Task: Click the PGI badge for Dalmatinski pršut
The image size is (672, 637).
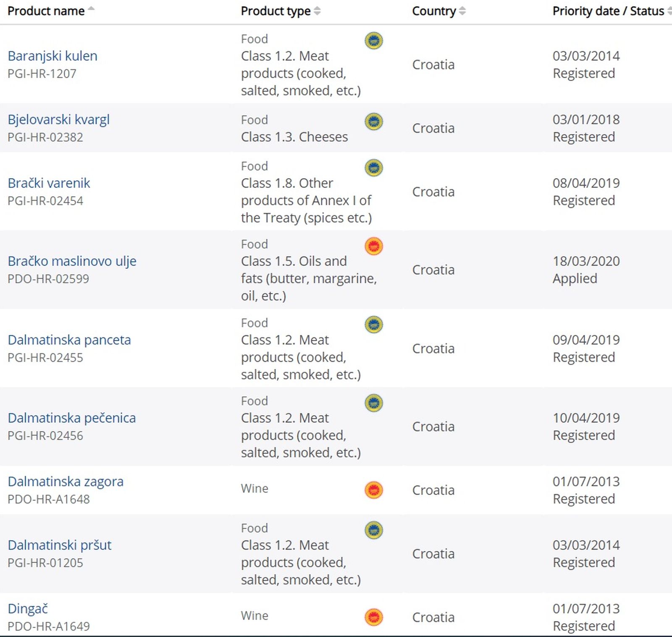Action: [373, 530]
